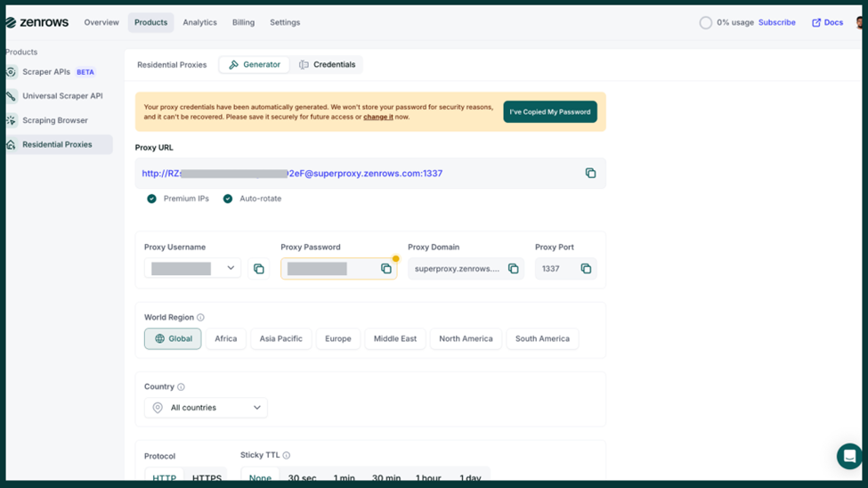
Task: Open the Overview menu
Action: [101, 23]
